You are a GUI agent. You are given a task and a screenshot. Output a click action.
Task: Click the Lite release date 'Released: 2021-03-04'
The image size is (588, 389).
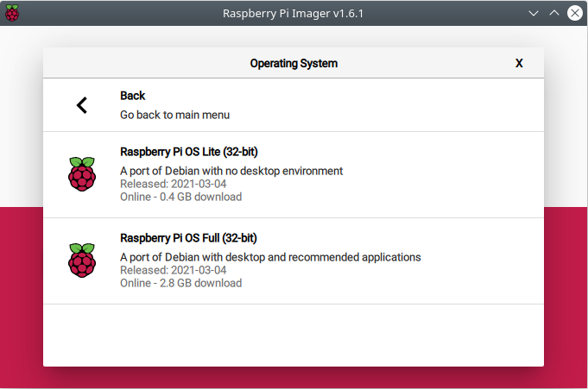[174, 184]
